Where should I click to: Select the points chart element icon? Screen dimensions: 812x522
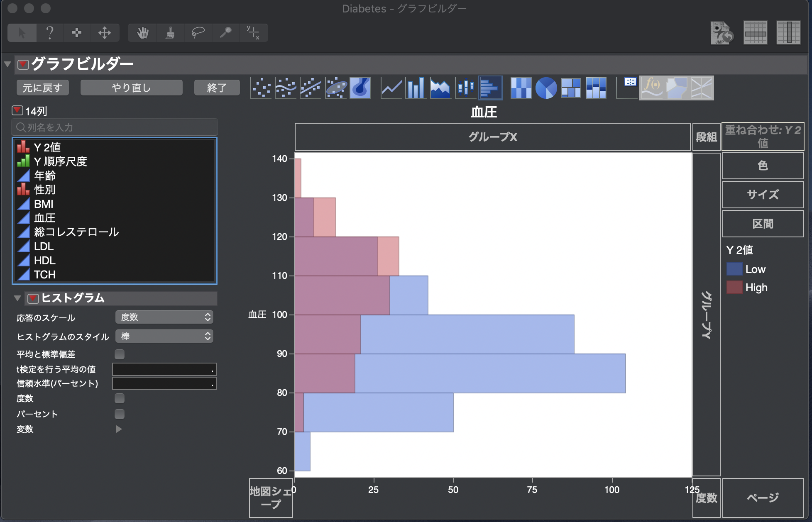261,87
